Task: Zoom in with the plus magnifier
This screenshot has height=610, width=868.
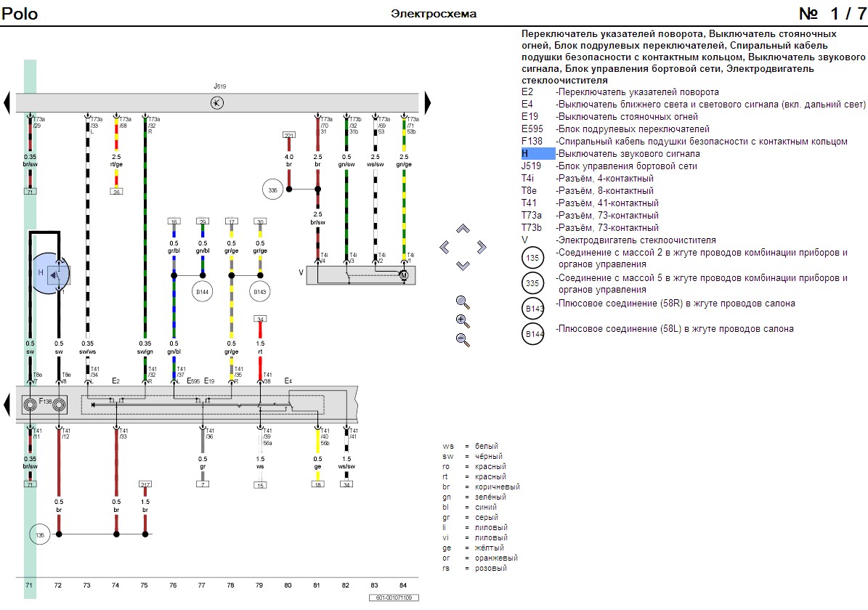Action: point(463,320)
